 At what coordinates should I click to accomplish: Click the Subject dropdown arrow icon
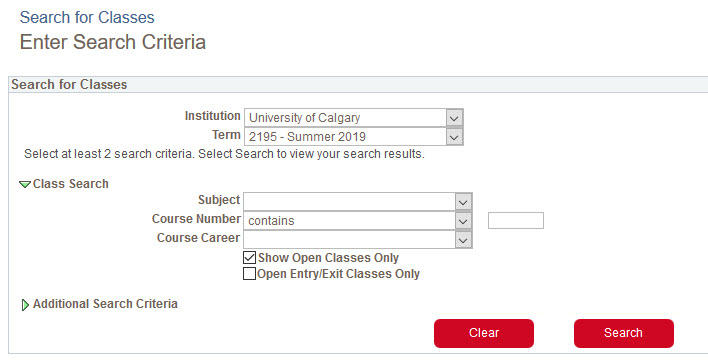463,202
